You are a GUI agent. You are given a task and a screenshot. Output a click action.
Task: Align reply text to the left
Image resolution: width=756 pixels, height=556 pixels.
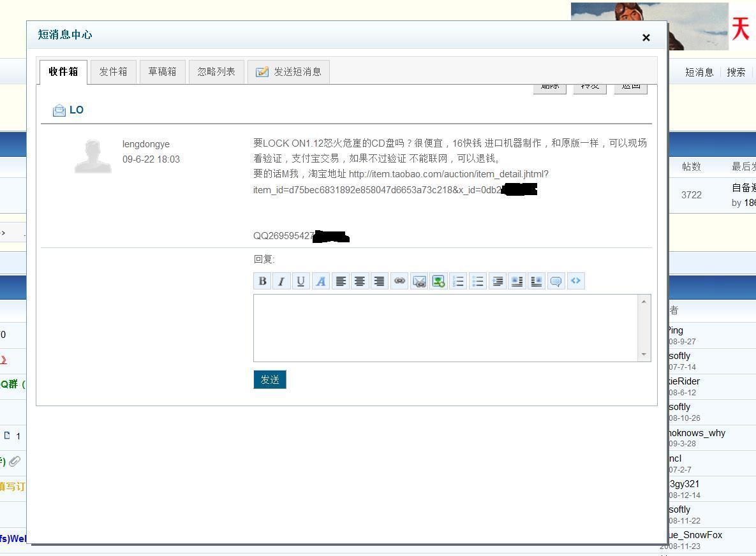click(x=341, y=281)
